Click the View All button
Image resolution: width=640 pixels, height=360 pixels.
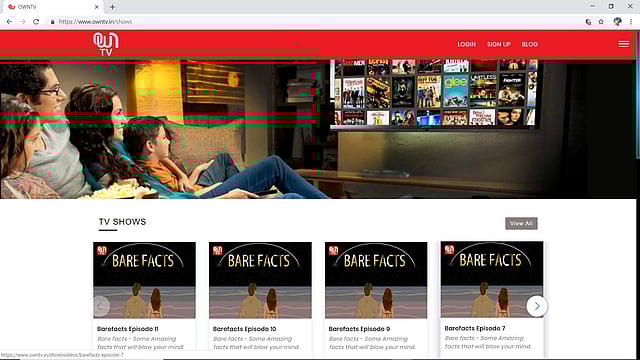point(521,223)
